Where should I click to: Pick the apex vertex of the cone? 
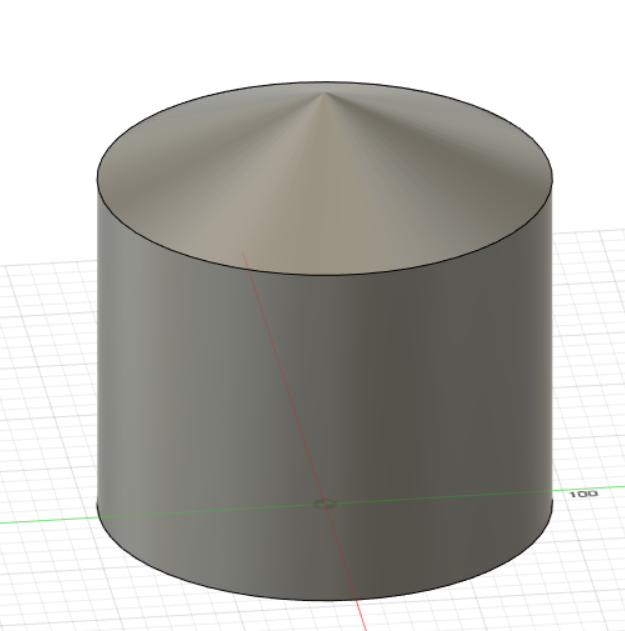click(325, 93)
